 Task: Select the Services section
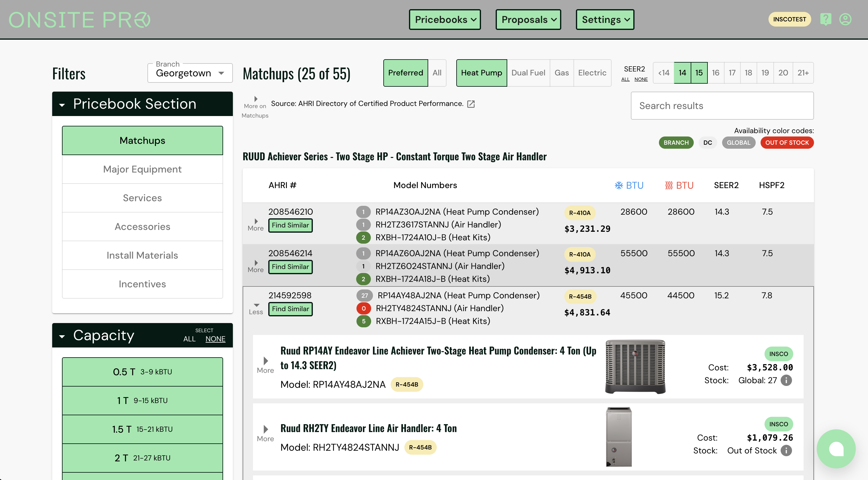[x=143, y=198]
